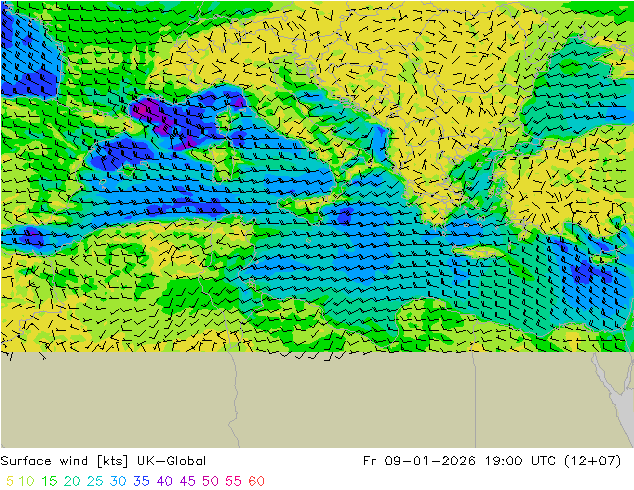Click the blue '35' legend value
The width and height of the screenshot is (634, 490).
[x=141, y=481]
